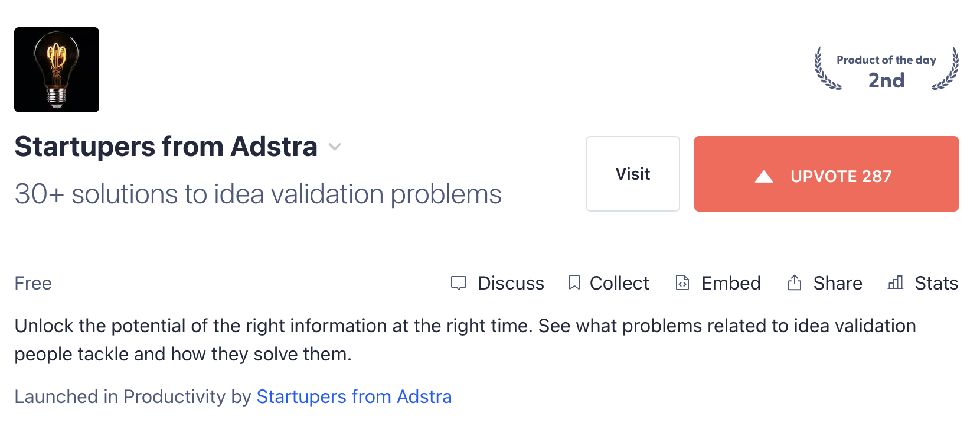Click the lightbulb product thumbnail
The image size is (980, 442).
tap(57, 70)
